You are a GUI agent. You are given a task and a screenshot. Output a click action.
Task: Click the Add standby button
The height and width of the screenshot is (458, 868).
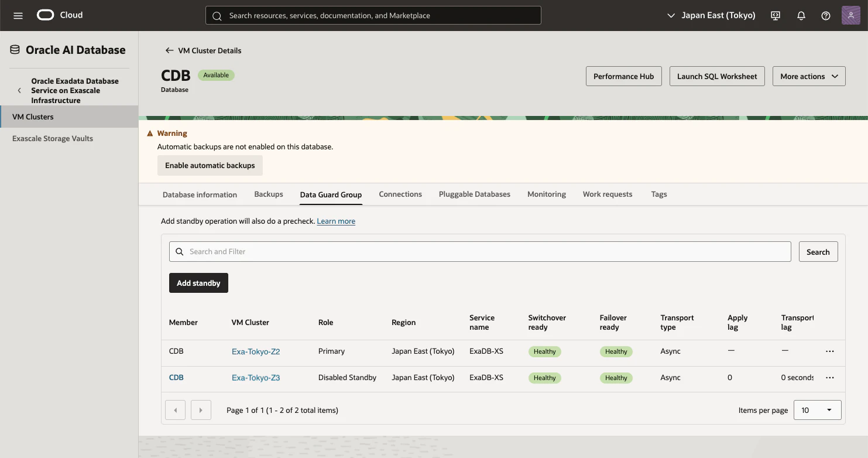coord(198,283)
